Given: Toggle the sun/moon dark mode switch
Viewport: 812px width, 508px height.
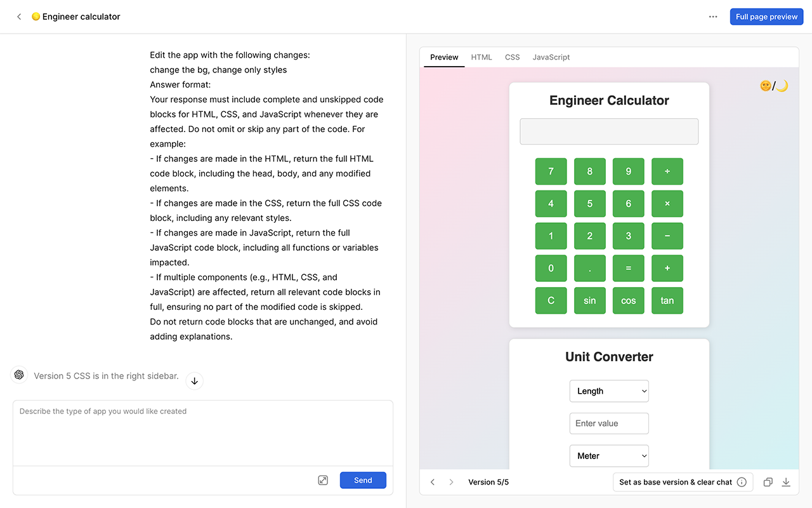Looking at the screenshot, I should [x=773, y=86].
